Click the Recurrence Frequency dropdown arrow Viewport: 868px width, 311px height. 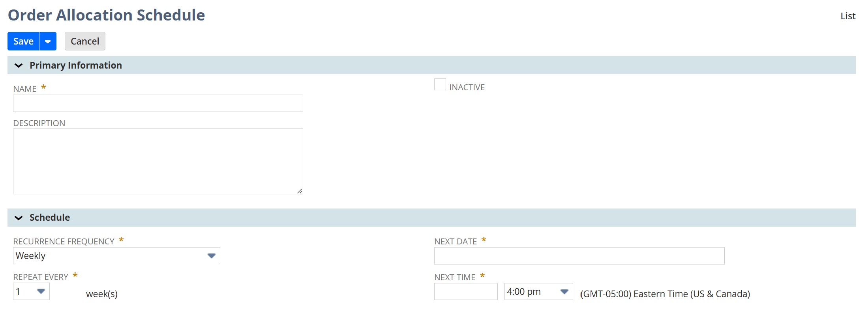click(211, 256)
